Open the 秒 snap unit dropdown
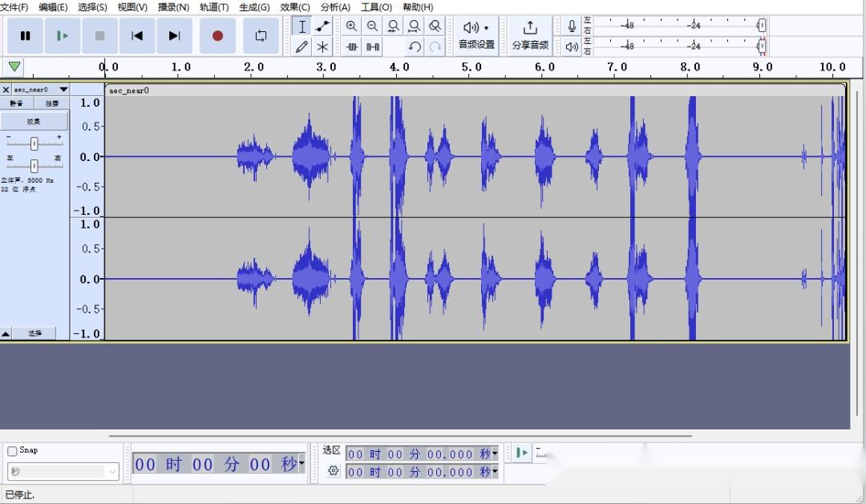The image size is (866, 504). pos(63,471)
